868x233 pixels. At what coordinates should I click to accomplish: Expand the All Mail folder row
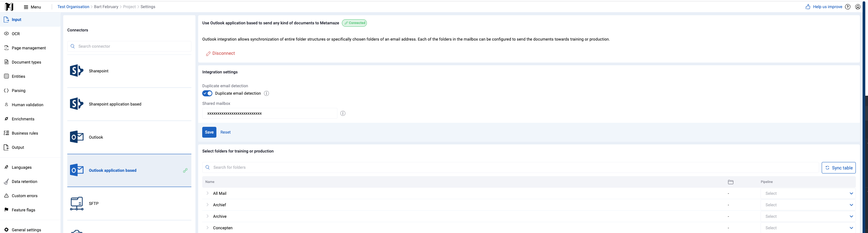click(x=208, y=193)
